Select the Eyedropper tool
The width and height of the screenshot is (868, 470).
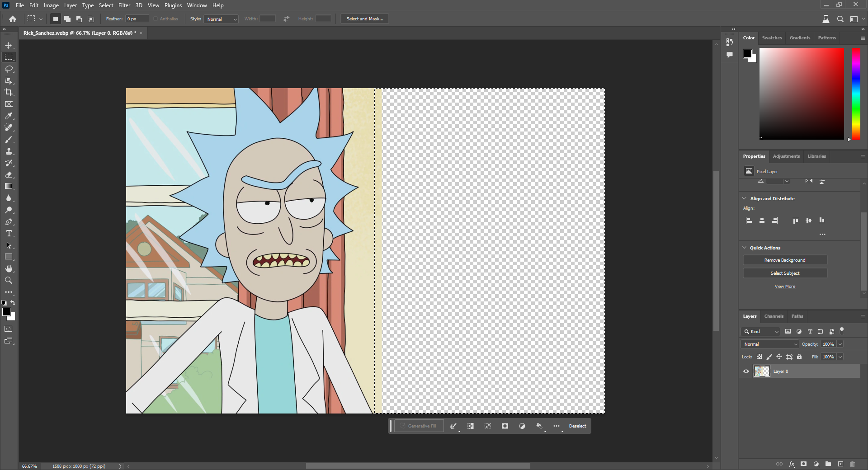tap(9, 116)
